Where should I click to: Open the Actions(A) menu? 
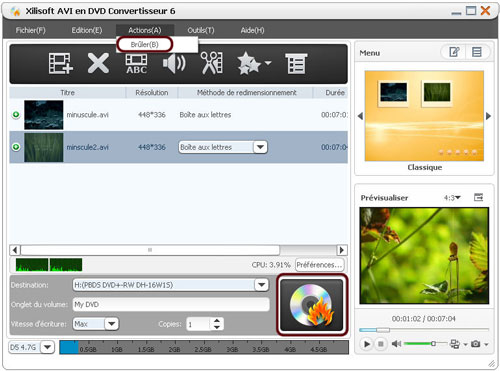(145, 30)
